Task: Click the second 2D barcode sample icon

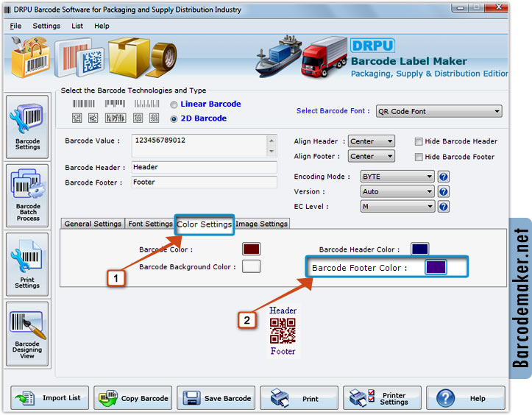Action: click(x=93, y=118)
